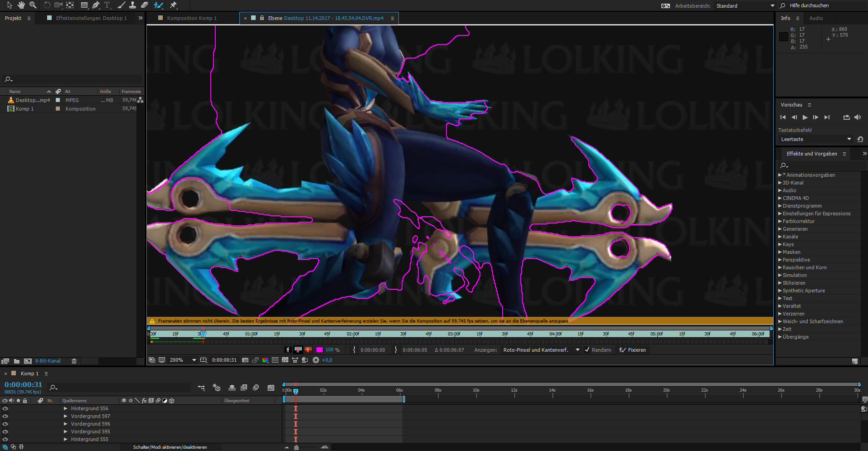The height and width of the screenshot is (451, 868).
Task: Create a new folder in Project panel
Action: [17, 361]
